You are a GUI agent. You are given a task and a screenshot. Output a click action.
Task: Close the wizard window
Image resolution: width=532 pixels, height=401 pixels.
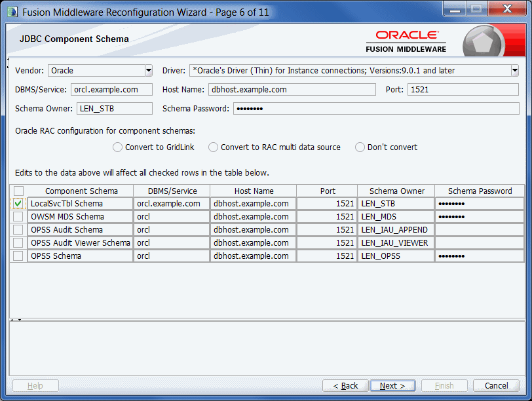[x=507, y=9]
